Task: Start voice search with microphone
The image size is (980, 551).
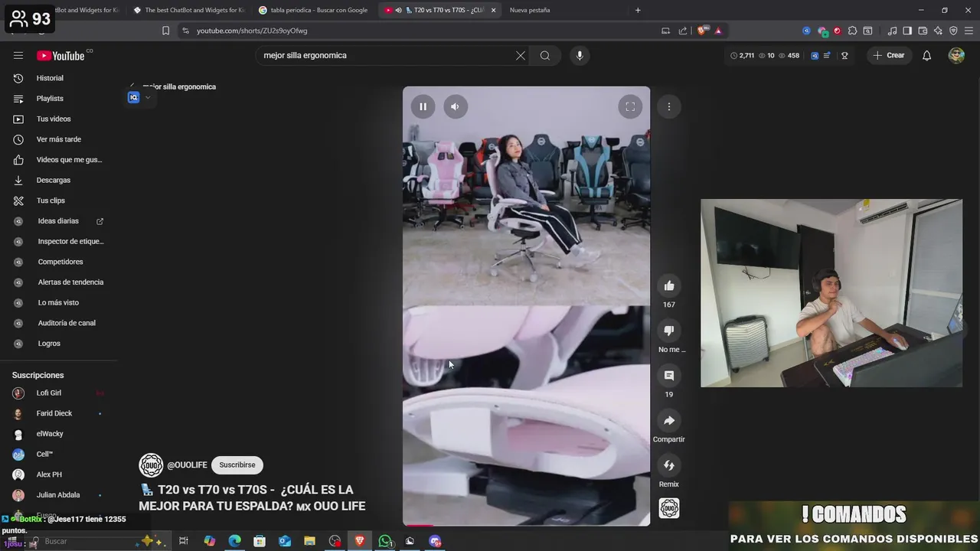Action: point(580,55)
